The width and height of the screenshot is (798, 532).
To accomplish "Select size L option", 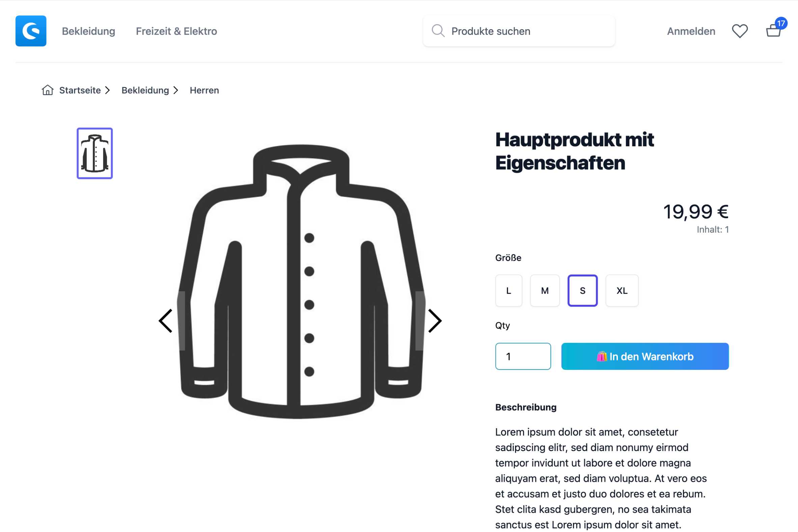I will (x=509, y=291).
